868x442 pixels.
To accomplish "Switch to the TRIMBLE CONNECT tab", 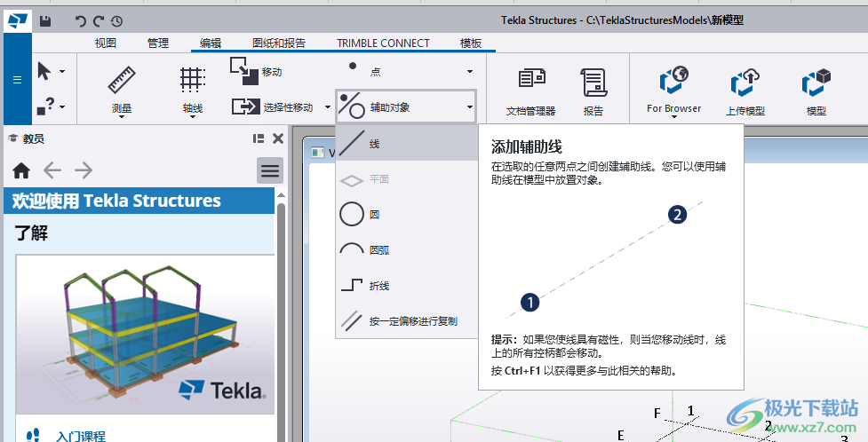I will (383, 43).
